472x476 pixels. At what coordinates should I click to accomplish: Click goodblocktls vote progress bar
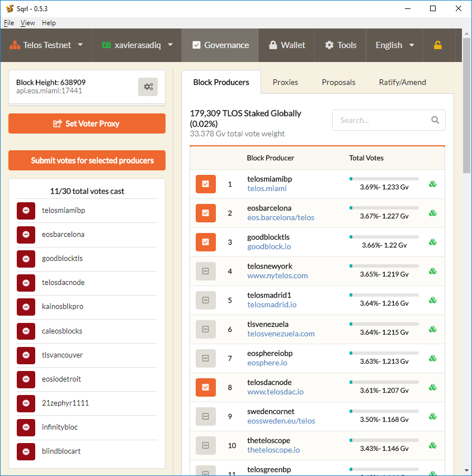pos(384,237)
